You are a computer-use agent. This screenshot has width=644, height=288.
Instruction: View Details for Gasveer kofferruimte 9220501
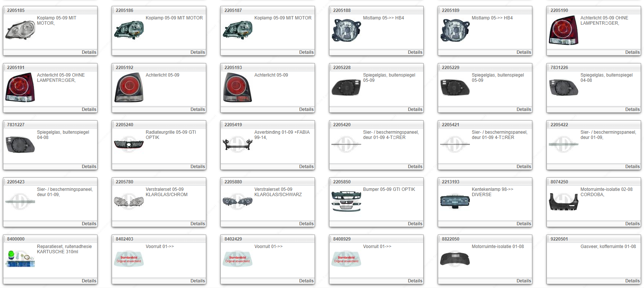tap(632, 281)
